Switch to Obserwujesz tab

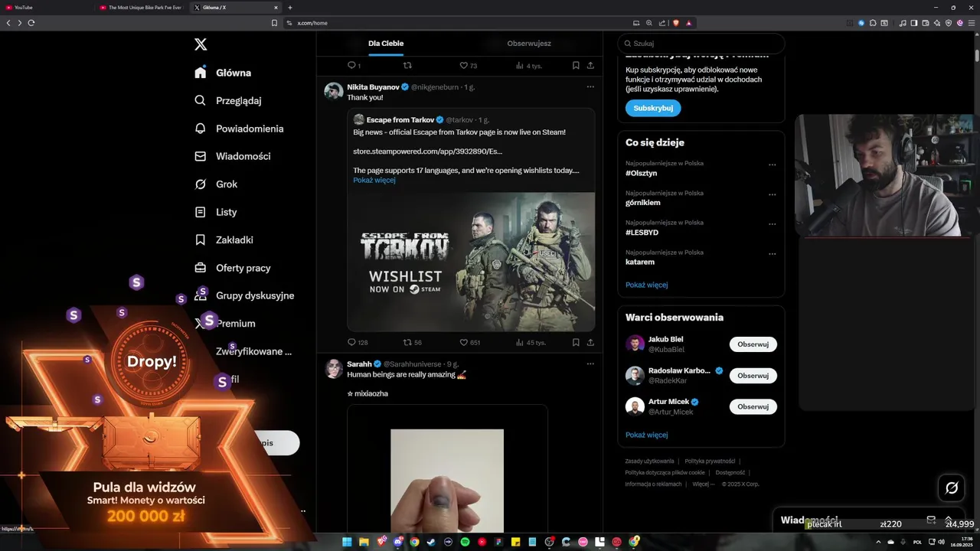[529, 44]
